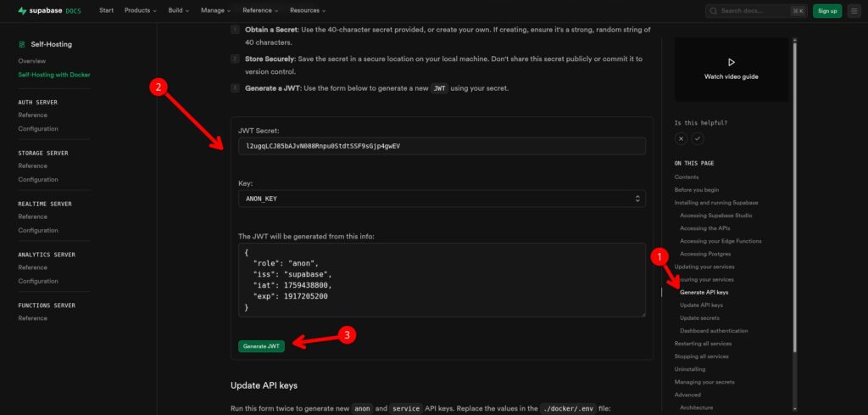Mark the page not helpful with the X icon
The height and width of the screenshot is (415, 868).
point(681,138)
